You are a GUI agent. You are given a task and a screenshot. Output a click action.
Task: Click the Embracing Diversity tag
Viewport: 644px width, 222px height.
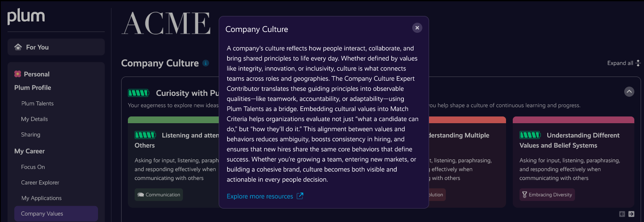[547, 195]
